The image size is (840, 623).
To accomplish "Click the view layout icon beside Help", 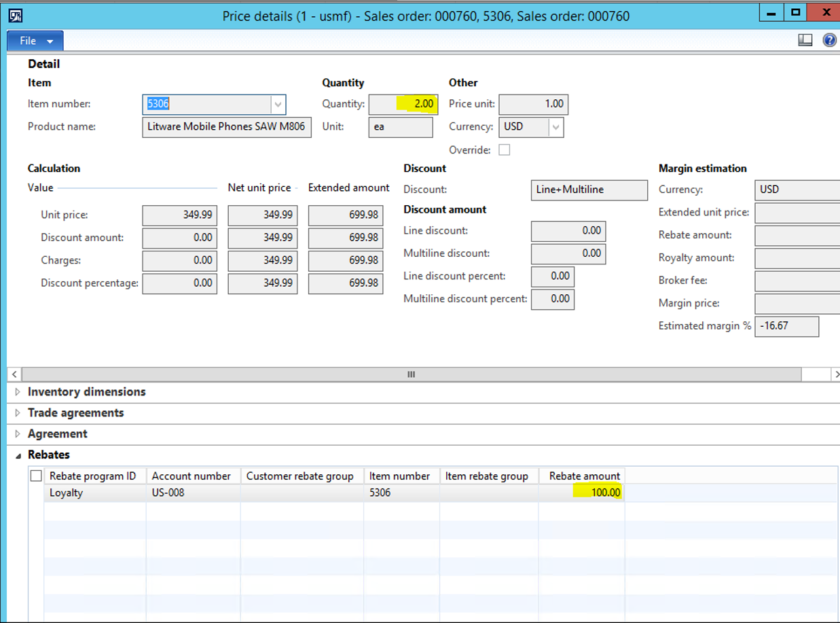I will click(x=805, y=40).
